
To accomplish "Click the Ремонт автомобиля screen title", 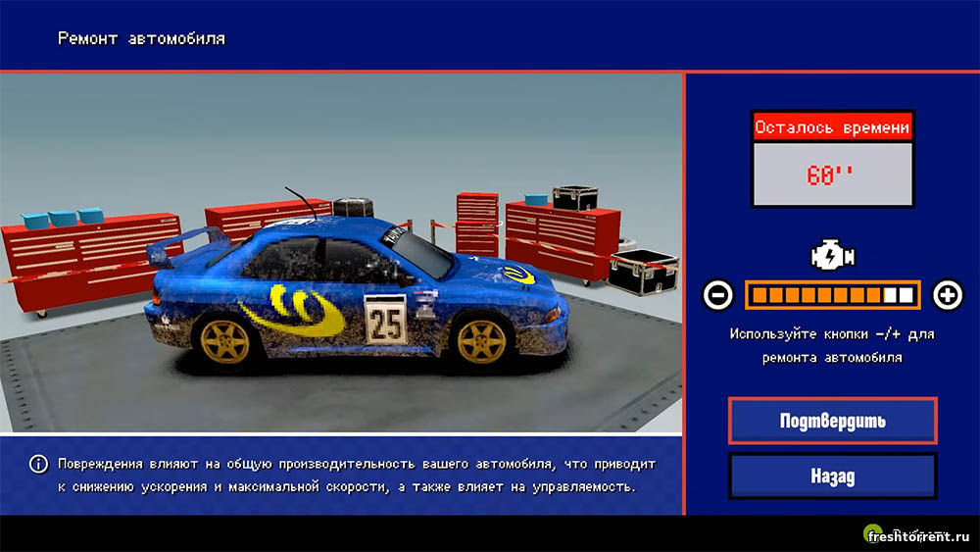I will click(x=141, y=39).
